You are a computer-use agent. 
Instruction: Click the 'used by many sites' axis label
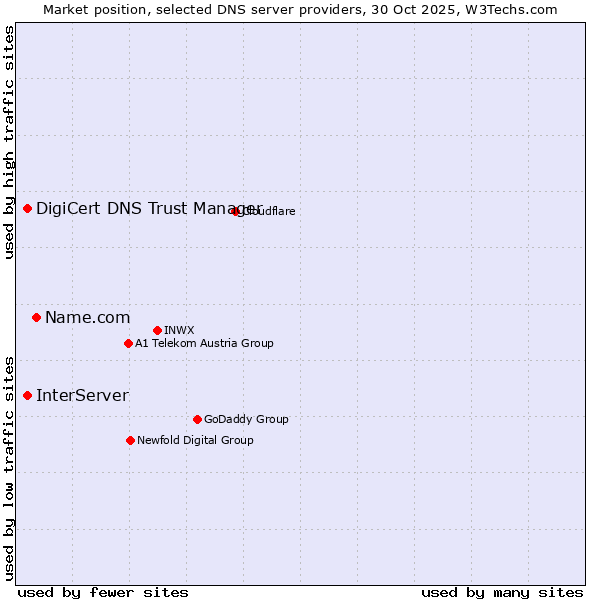pyautogui.click(x=502, y=592)
